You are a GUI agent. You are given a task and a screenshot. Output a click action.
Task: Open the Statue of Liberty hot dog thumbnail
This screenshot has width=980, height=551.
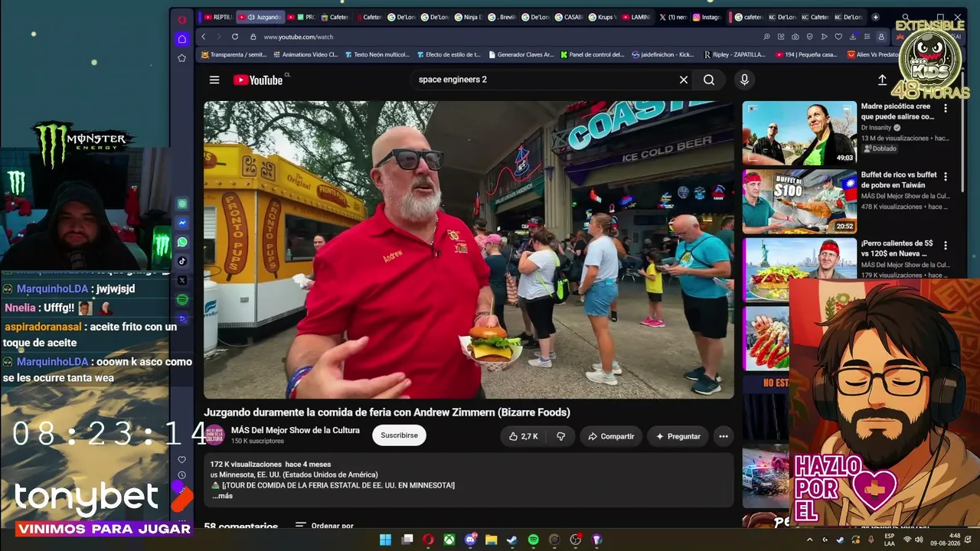pyautogui.click(x=799, y=269)
